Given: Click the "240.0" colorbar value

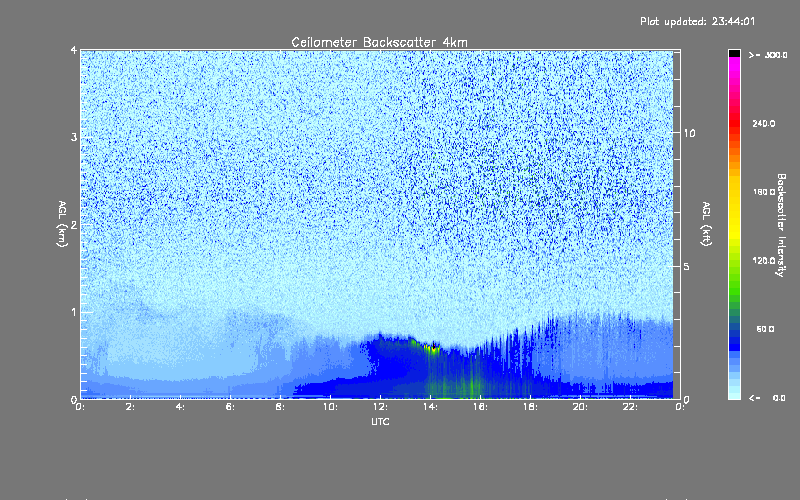Looking at the screenshot, I should coord(764,123).
